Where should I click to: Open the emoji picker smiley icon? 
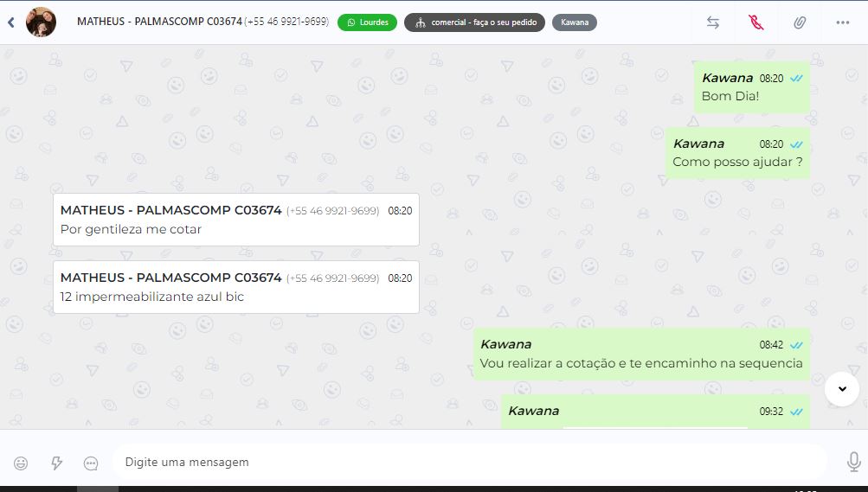[21, 463]
